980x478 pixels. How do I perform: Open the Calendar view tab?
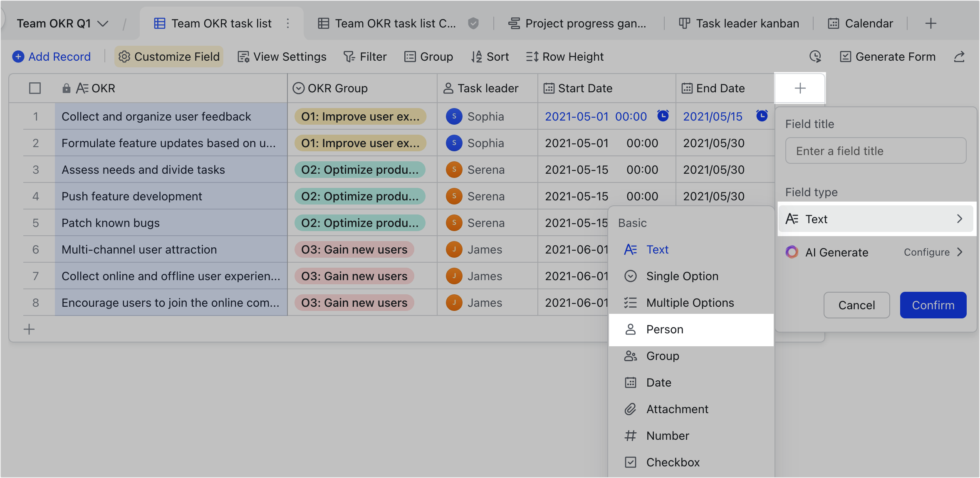pyautogui.click(x=860, y=23)
